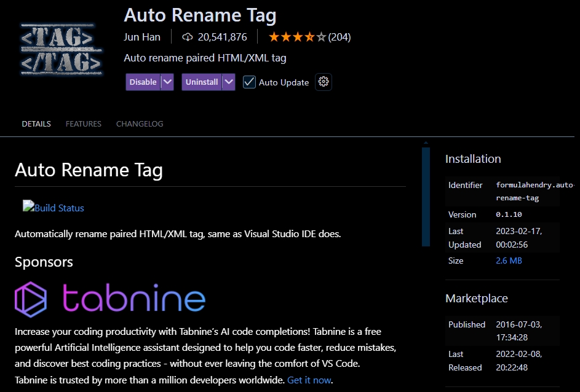The width and height of the screenshot is (580, 392).
Task: Click the version value 0.1.10
Action: click(x=509, y=214)
